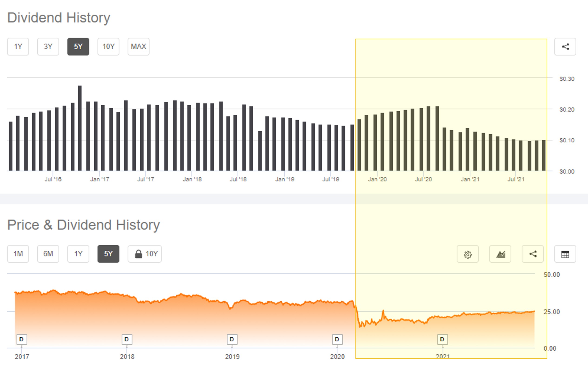Select 6M range in Price & Dividend History
Viewport: 588px width, 369px height.
48,254
